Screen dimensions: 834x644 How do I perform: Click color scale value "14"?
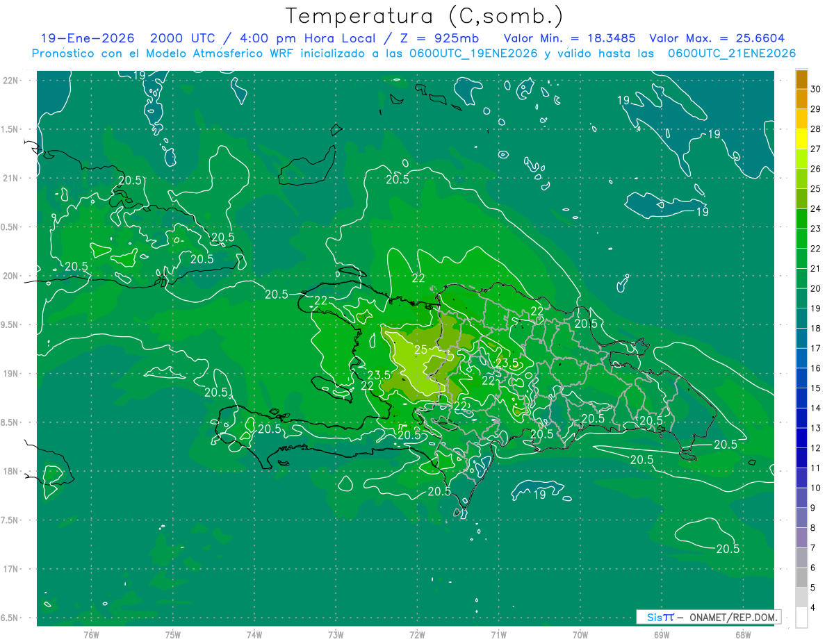[816, 408]
